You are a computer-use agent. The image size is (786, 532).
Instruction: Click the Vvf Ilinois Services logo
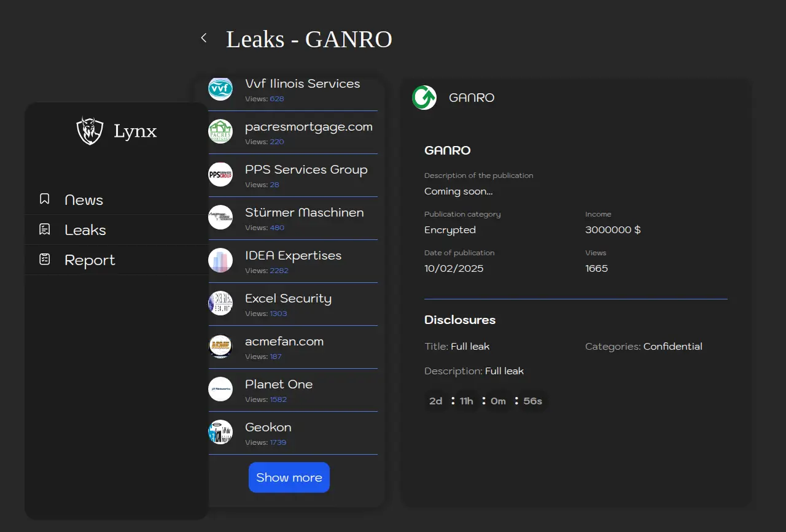220,89
